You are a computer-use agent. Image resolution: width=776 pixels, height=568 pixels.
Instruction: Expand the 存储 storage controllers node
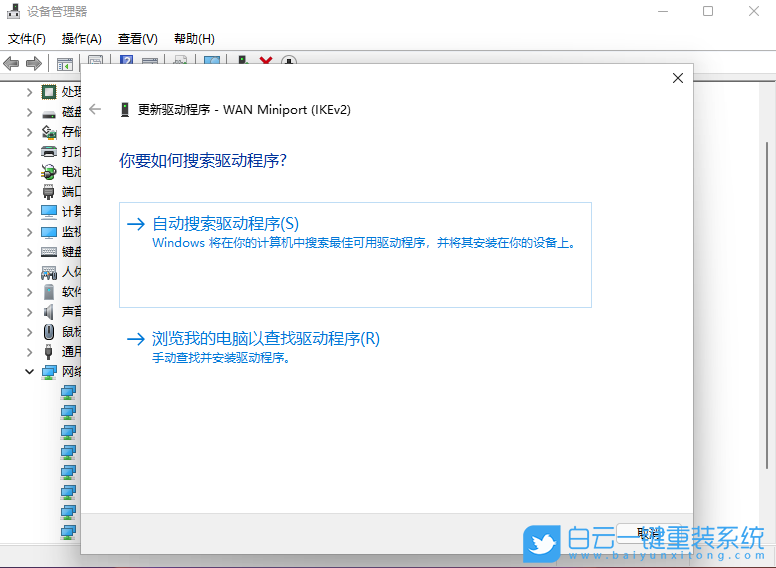pyautogui.click(x=30, y=132)
